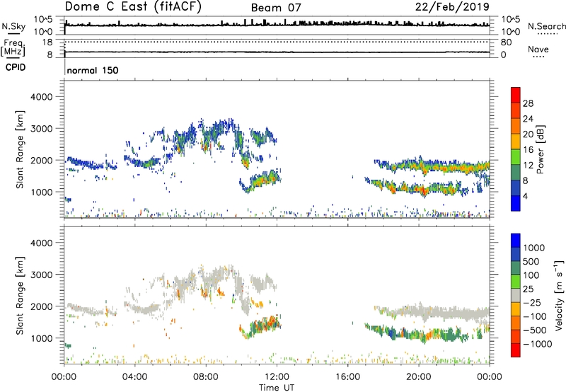Screen dimensions: 566x392
Task: Click the "Power [dB]" colorbar title
Action: point(541,149)
